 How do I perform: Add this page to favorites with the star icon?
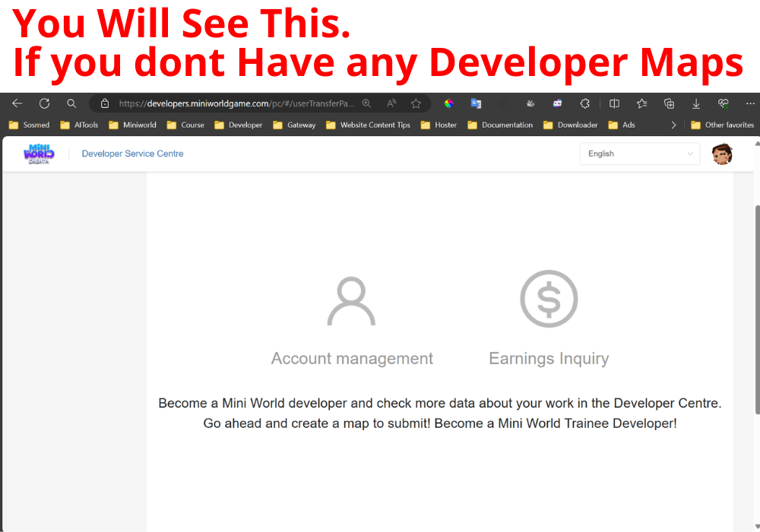pyautogui.click(x=416, y=103)
